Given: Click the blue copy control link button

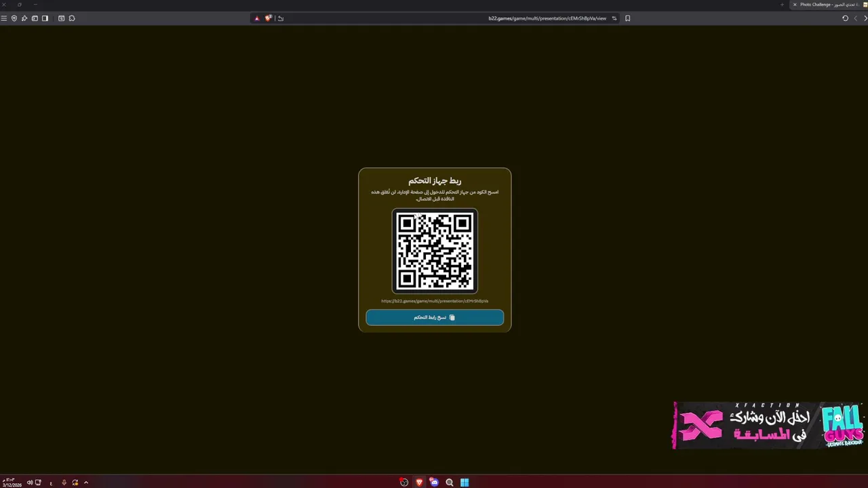Looking at the screenshot, I should (x=435, y=317).
